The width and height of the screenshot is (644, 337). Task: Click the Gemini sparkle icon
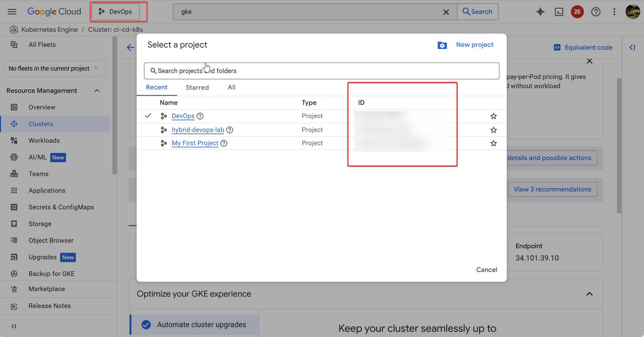[x=540, y=12]
